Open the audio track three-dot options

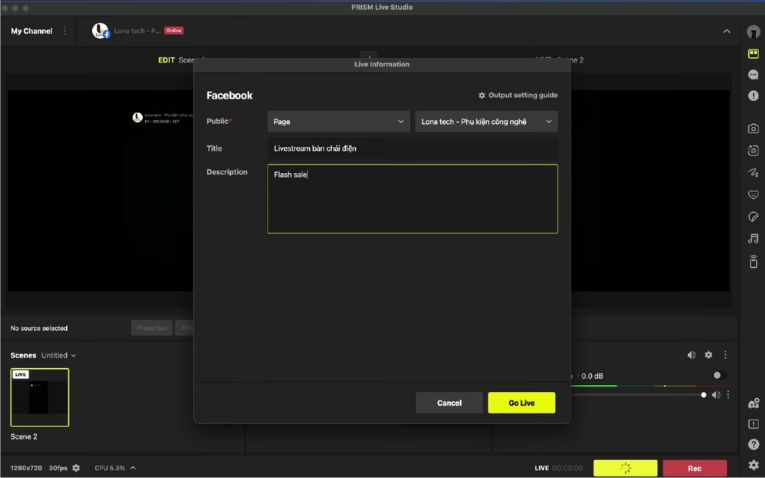click(728, 395)
